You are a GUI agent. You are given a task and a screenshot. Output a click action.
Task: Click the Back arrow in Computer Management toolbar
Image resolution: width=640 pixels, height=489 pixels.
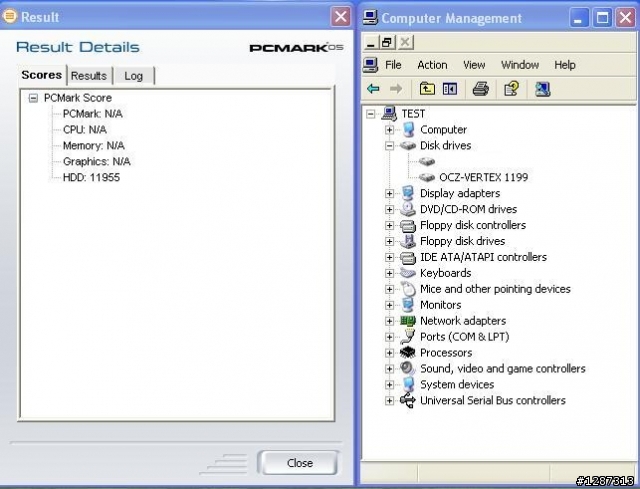pos(373,89)
